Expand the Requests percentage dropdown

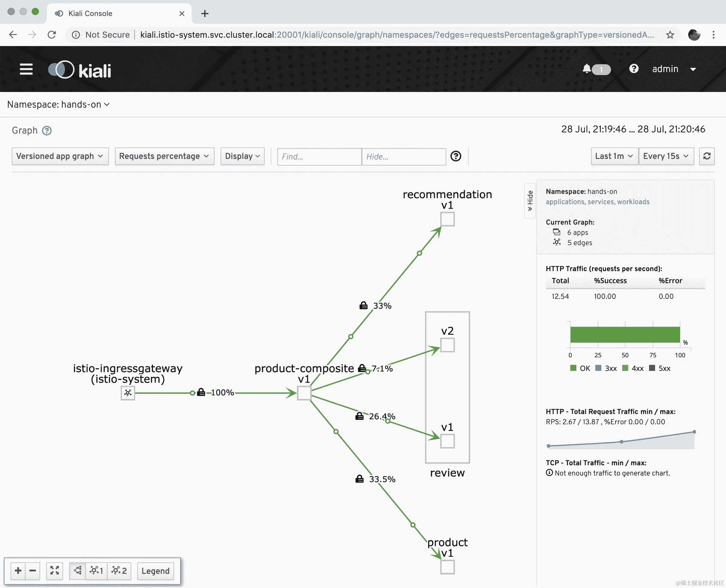[x=164, y=156]
